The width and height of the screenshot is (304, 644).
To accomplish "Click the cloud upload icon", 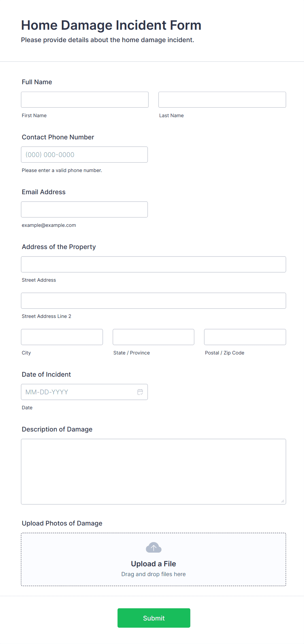I will tap(154, 547).
